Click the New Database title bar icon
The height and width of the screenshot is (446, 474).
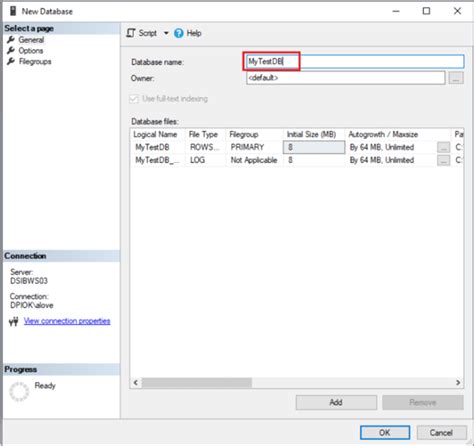coord(13,11)
